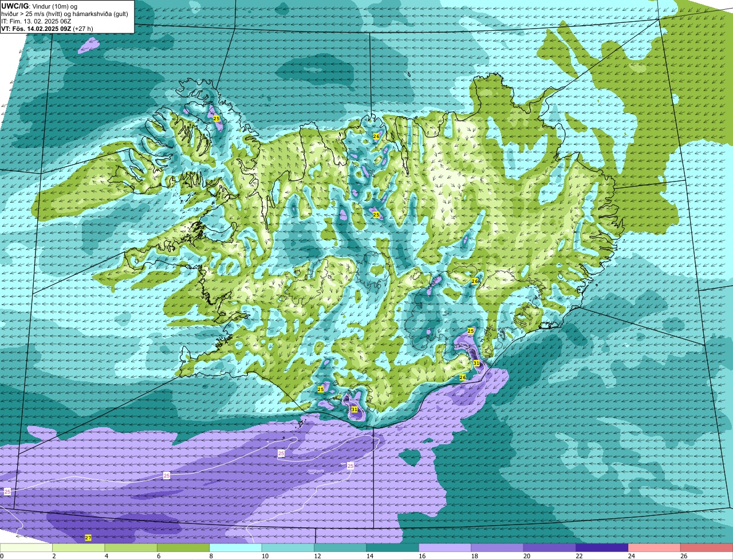The image size is (733, 560).
Task: Click the northernmost yellow '26' gust marker
Action: click(x=376, y=136)
